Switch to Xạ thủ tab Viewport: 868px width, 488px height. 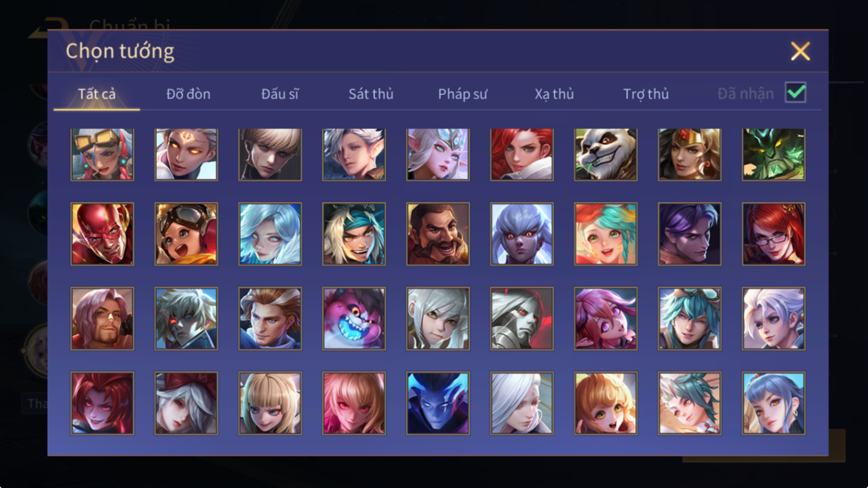click(554, 94)
